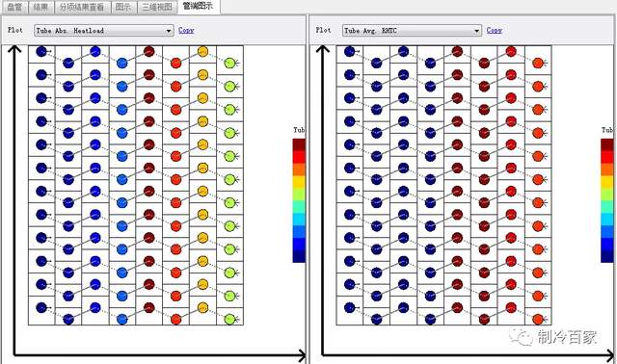Open the 结果 tab

tap(40, 7)
